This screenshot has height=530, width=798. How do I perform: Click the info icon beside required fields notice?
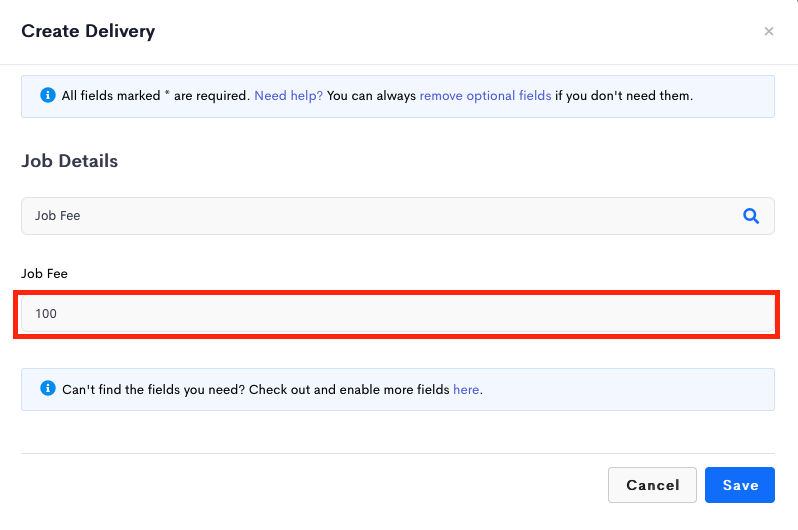click(48, 95)
